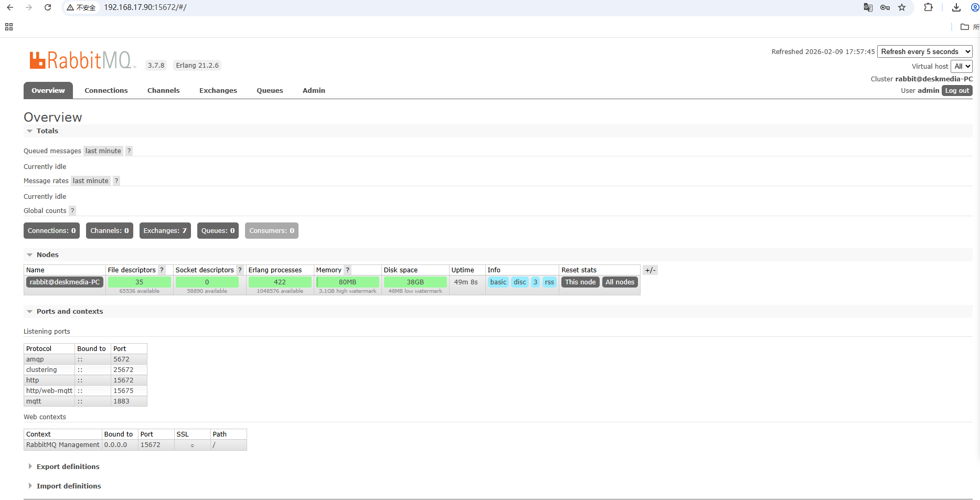The height and width of the screenshot is (500, 980).
Task: Select the Overview tab
Action: (x=48, y=91)
